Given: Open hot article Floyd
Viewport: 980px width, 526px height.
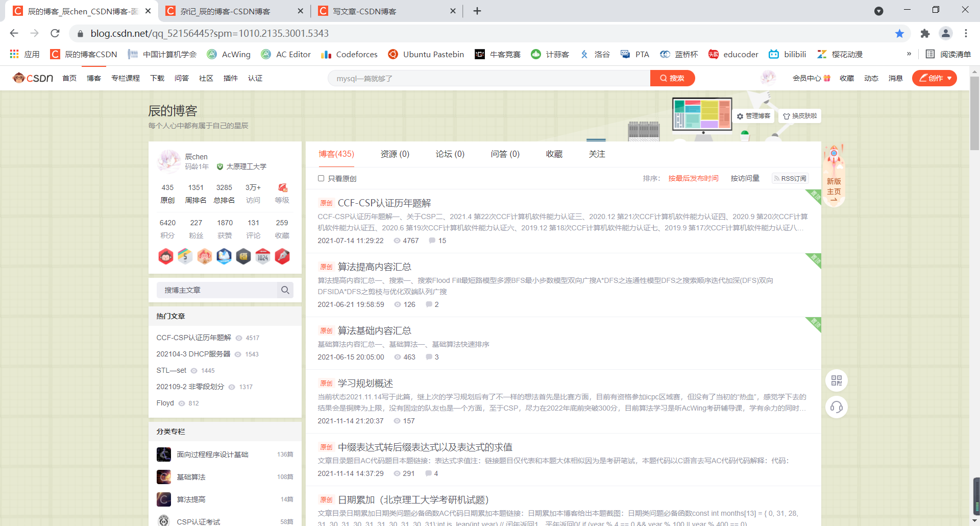Looking at the screenshot, I should point(165,403).
